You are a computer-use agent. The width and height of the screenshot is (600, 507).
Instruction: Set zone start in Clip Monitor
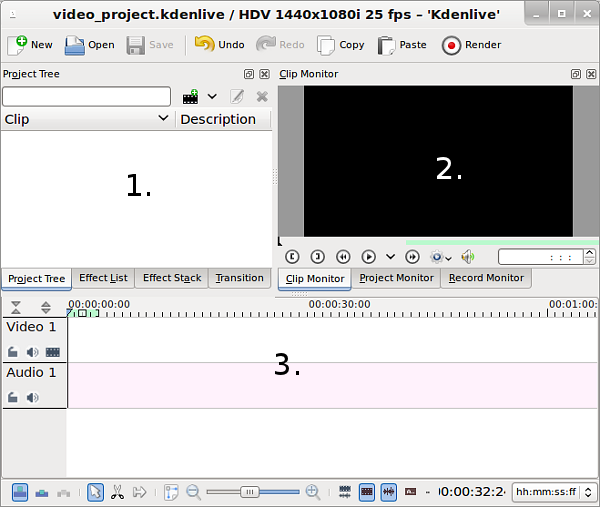292,257
